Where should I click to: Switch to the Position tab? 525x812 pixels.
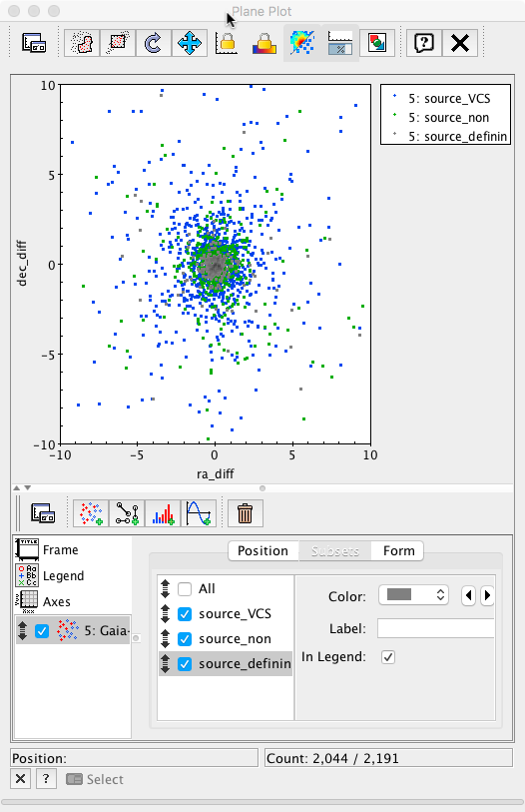tap(263, 550)
